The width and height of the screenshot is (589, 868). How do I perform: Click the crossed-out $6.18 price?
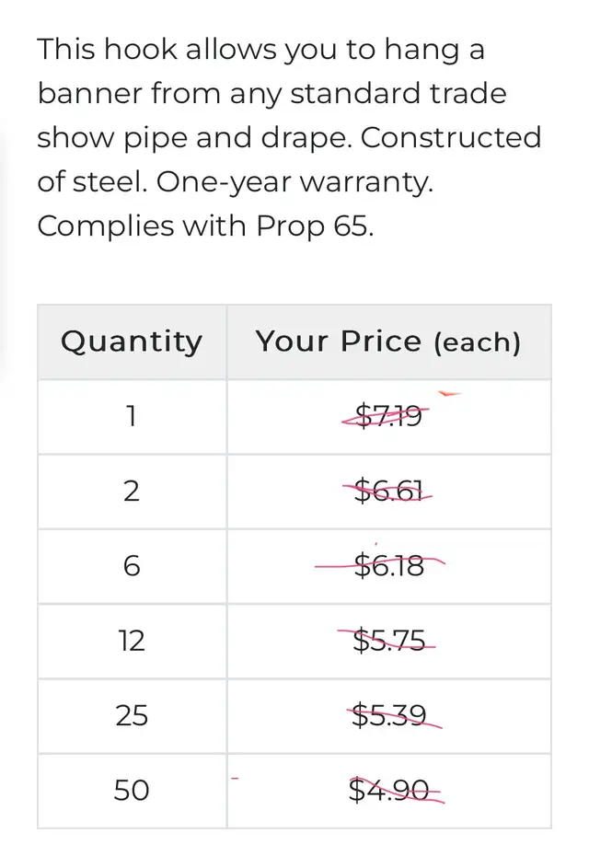388,566
